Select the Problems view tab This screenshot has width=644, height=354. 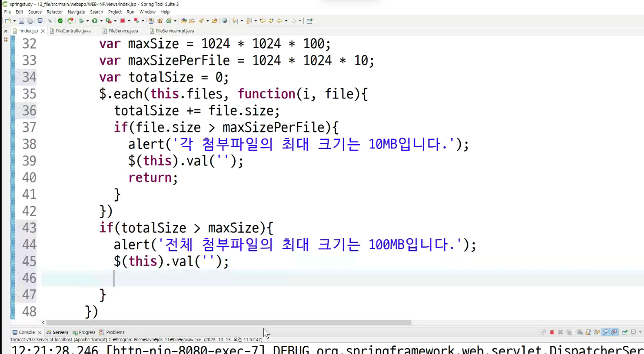[112, 332]
